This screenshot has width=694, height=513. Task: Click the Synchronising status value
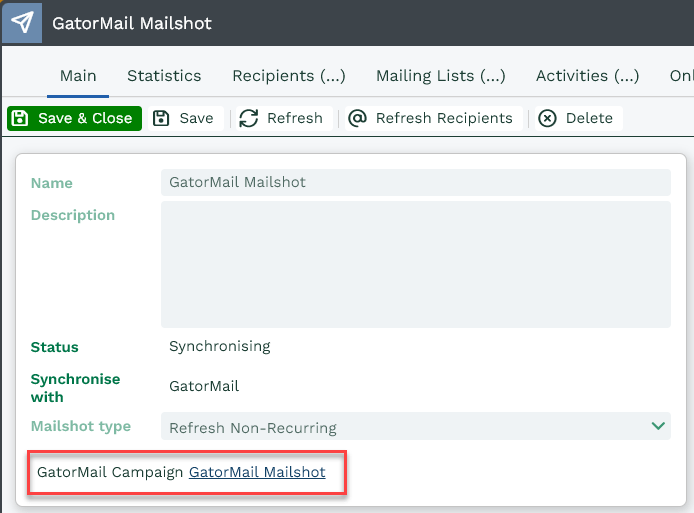(220, 347)
